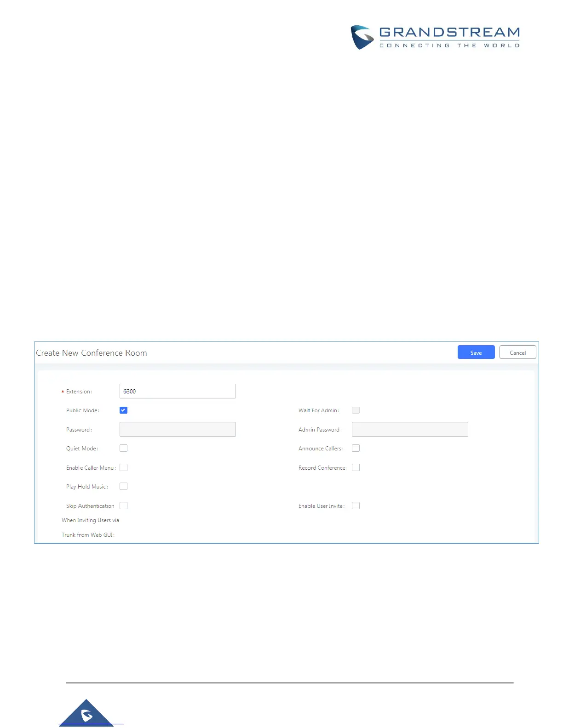Click the Extension input field
Image resolution: width=563 pixels, height=728 pixels.
pos(178,391)
